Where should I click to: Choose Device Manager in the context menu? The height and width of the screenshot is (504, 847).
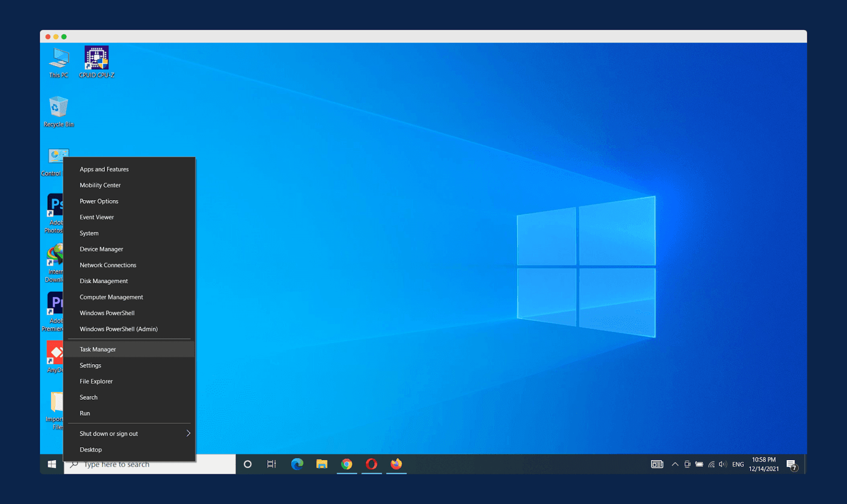(101, 249)
